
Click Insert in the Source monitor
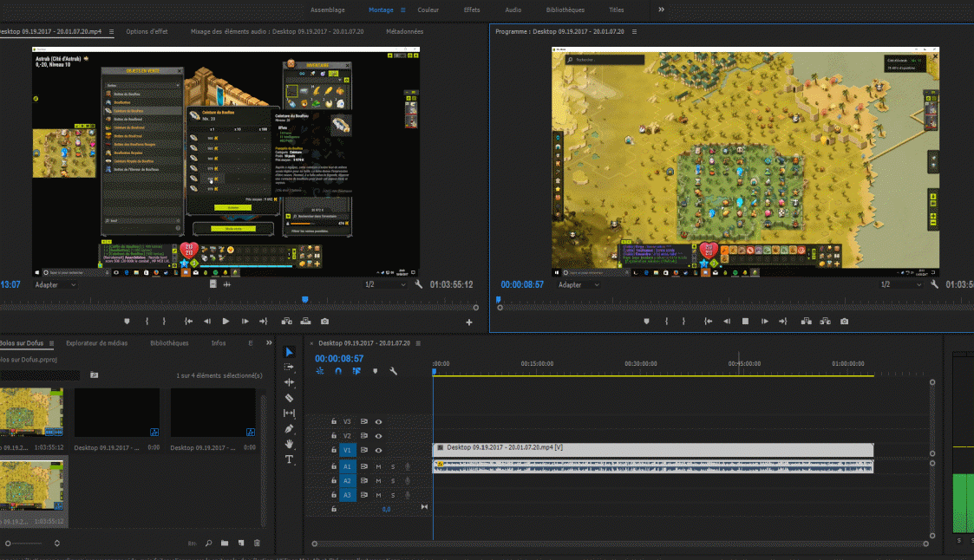[286, 321]
